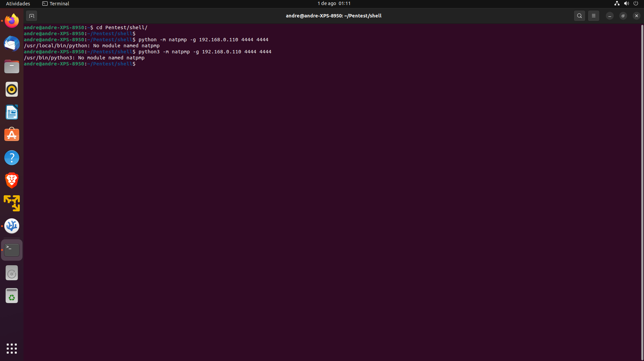Open the terminal hamburger menu
The width and height of the screenshot is (644, 361).
593,16
